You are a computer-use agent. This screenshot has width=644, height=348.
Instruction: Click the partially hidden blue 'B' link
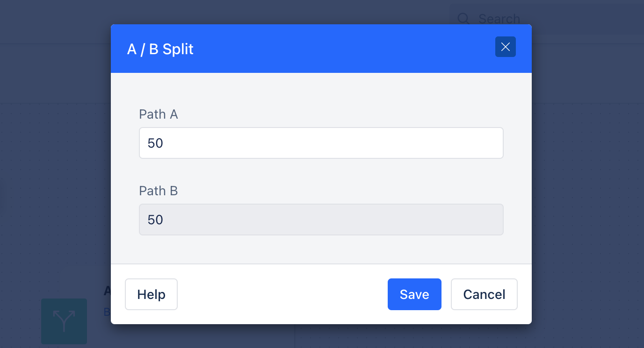coord(107,312)
